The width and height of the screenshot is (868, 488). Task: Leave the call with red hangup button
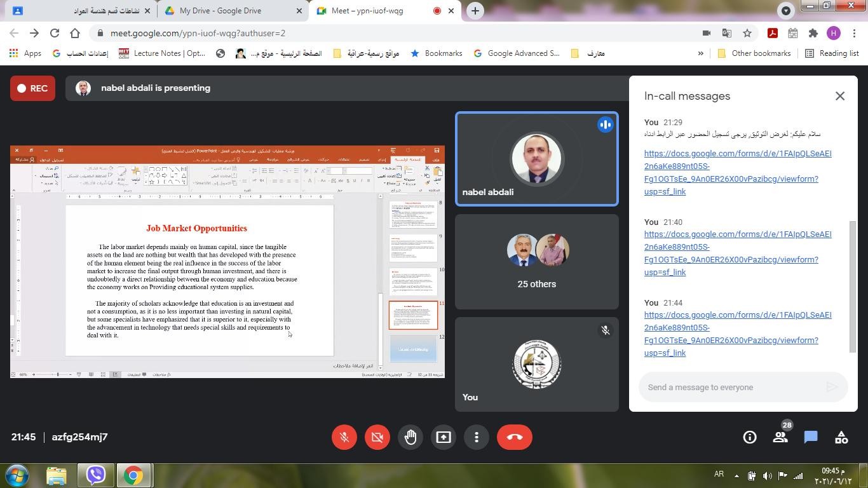tap(515, 437)
